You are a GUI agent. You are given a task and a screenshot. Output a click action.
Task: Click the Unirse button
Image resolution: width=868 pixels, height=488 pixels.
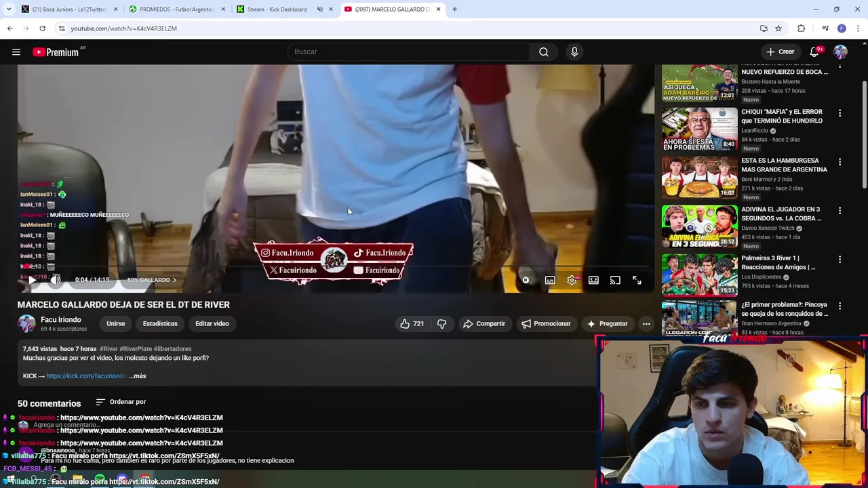point(115,324)
